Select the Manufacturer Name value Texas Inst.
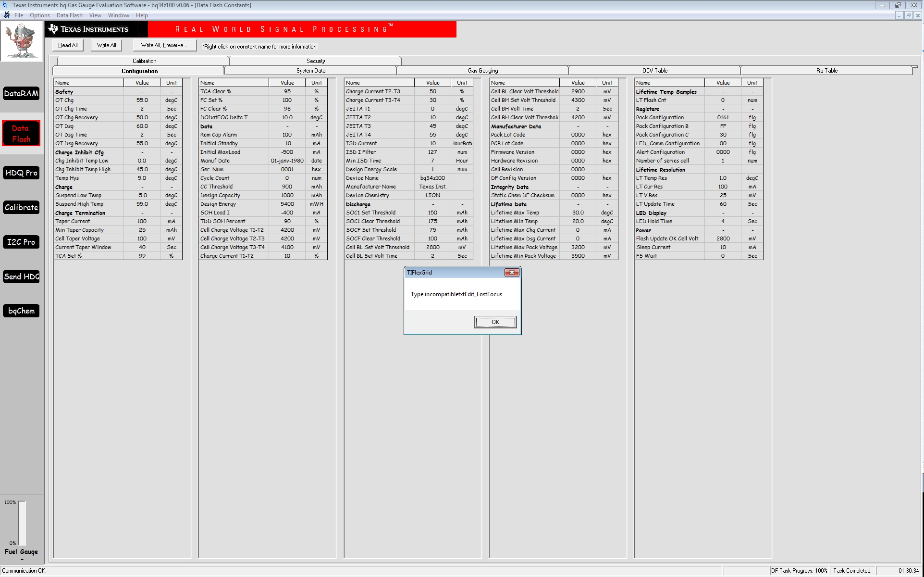This screenshot has width=924, height=577. coord(432,187)
